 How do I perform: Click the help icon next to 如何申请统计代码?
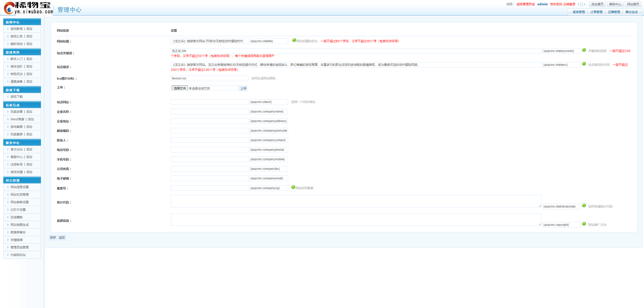pos(584,206)
